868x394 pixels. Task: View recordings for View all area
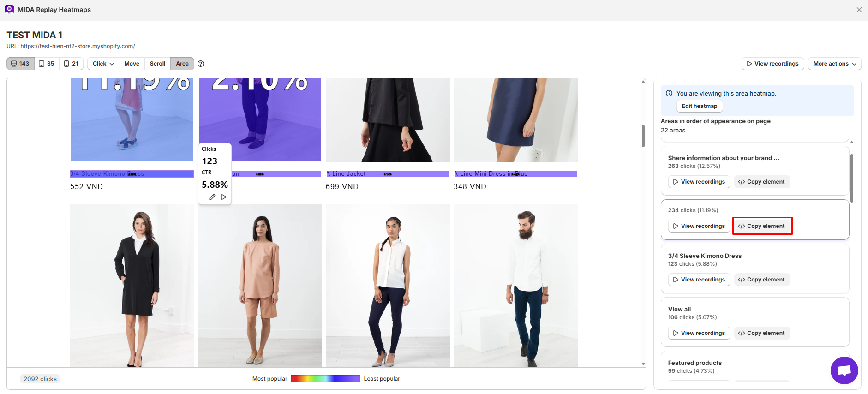[x=699, y=333]
